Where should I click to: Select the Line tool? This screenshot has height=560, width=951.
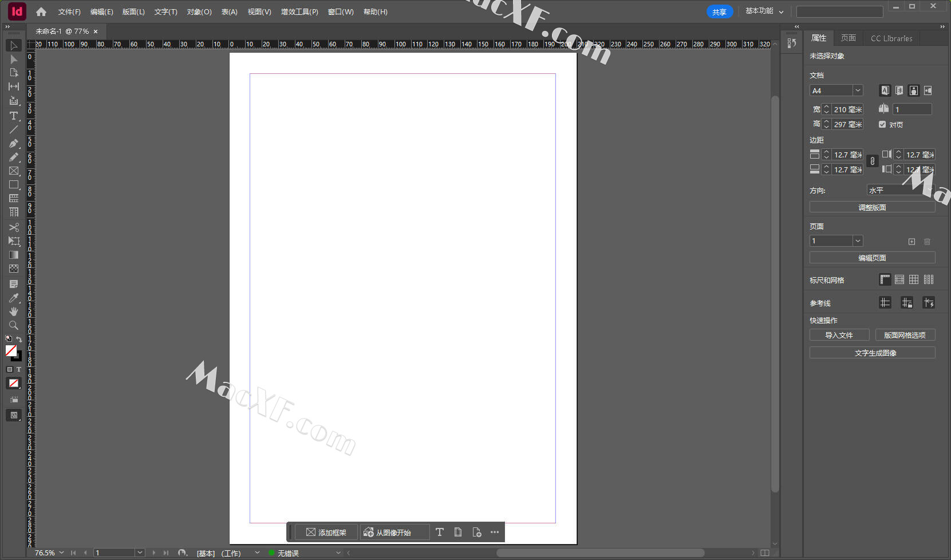click(x=14, y=129)
